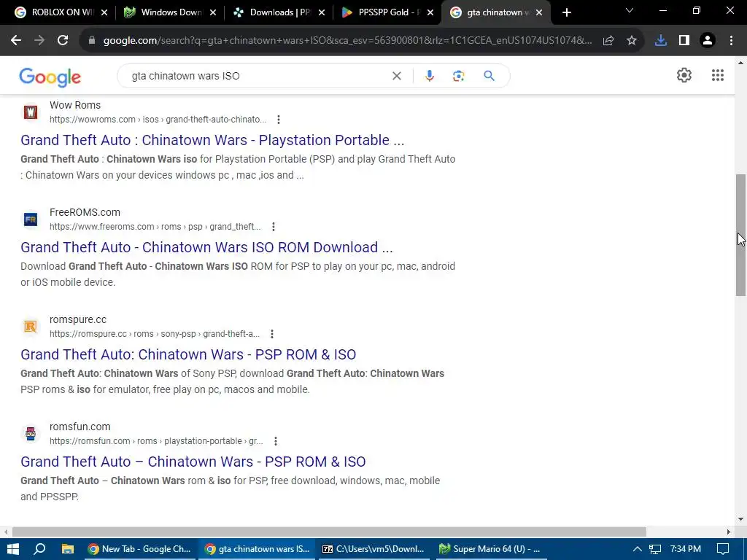Viewport: 747px width, 560px height.
Task: Open Windows taskbar search
Action: click(x=40, y=549)
